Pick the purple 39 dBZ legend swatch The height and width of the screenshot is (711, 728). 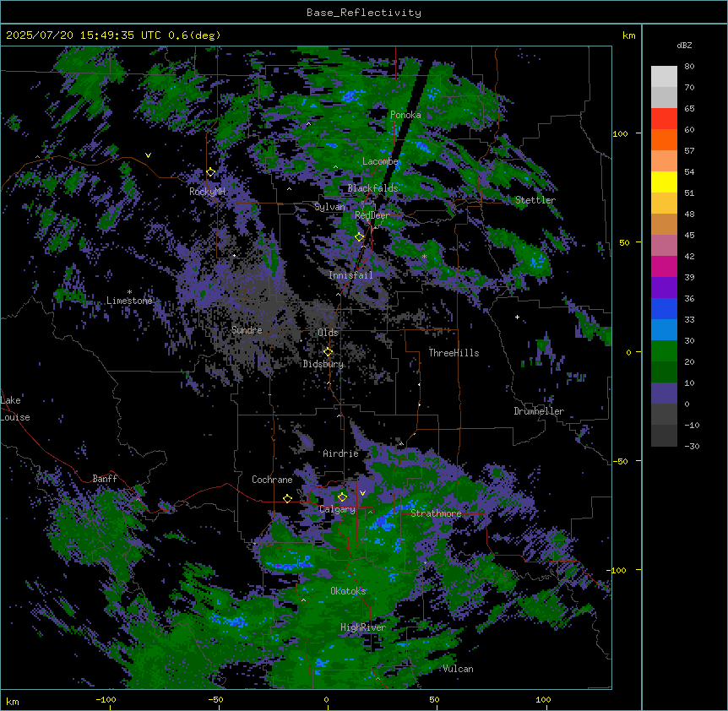click(664, 287)
